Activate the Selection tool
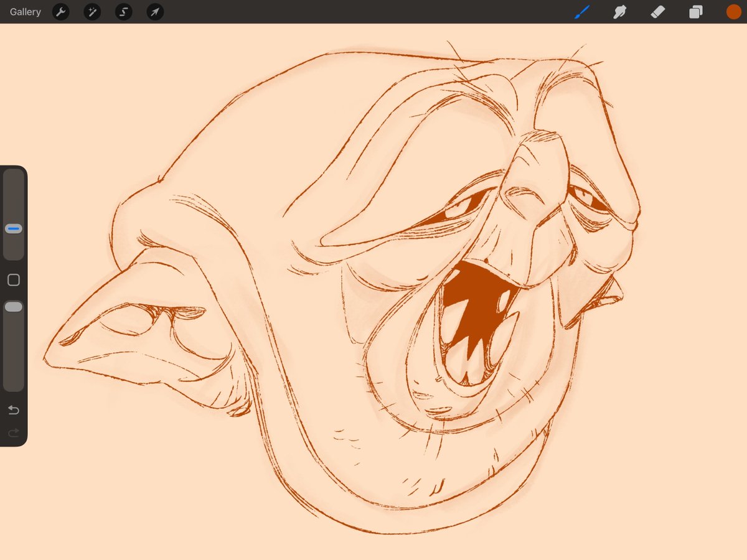Screen dimensions: 747x560 coord(123,12)
